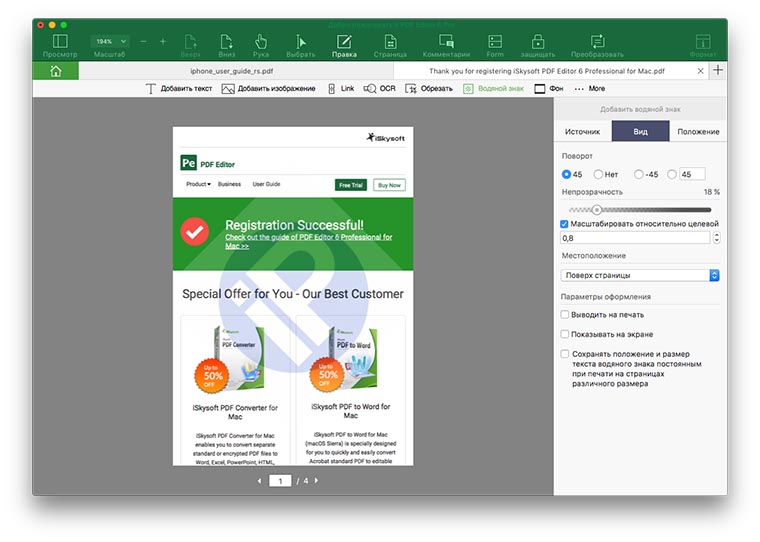Enable Сохранять положение и размер checkbox

tap(565, 354)
